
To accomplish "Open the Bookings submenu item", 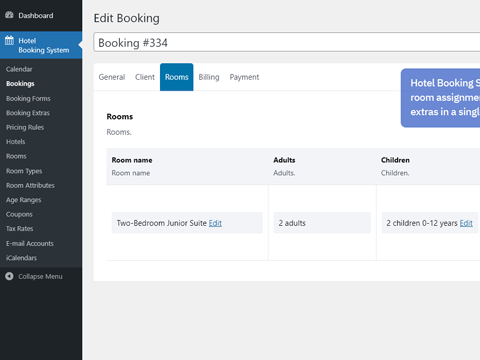I will [20, 84].
